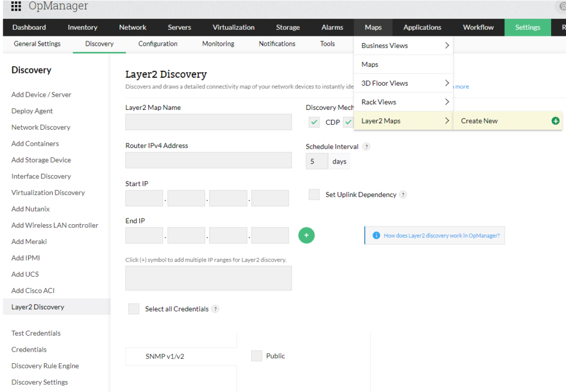Viewport: 566px width, 392px height.
Task: Click the Layer2 Map Name field
Action: pos(208,122)
